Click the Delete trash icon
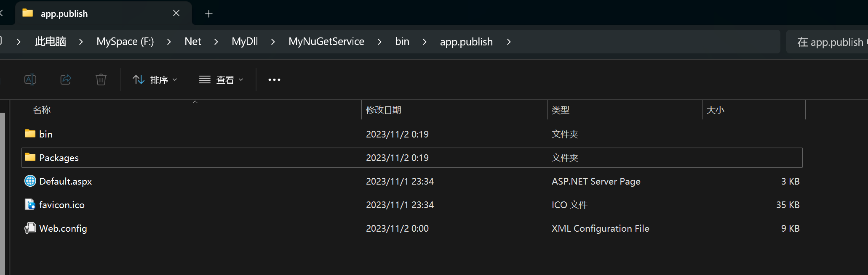 (x=101, y=79)
